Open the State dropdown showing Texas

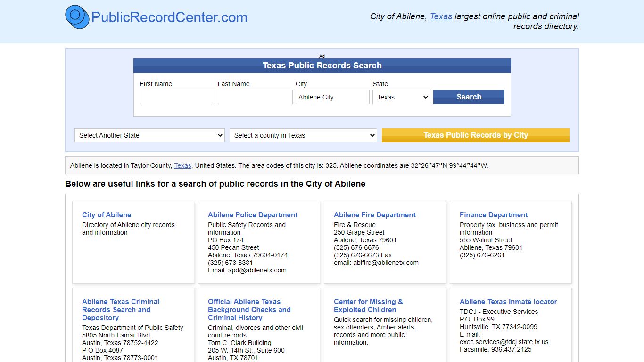click(401, 97)
